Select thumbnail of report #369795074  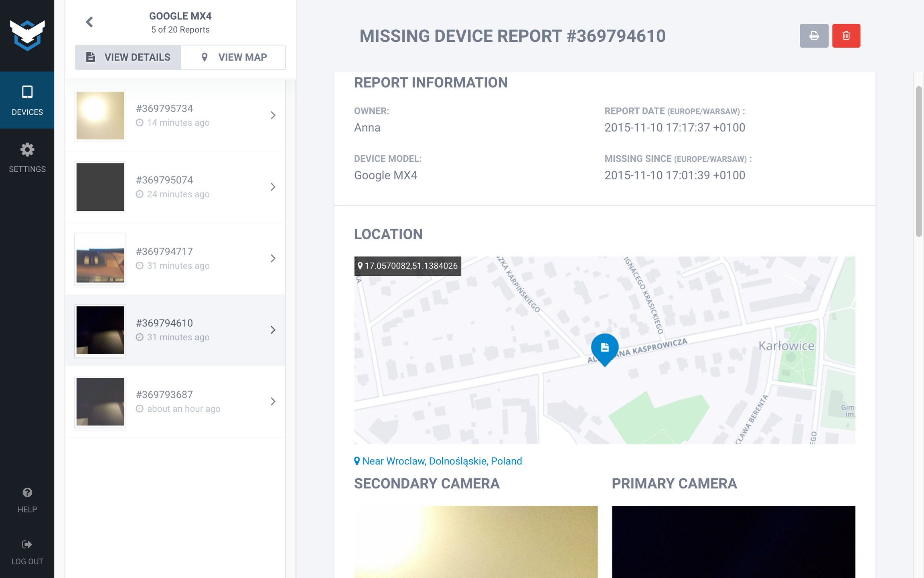pyautogui.click(x=100, y=187)
